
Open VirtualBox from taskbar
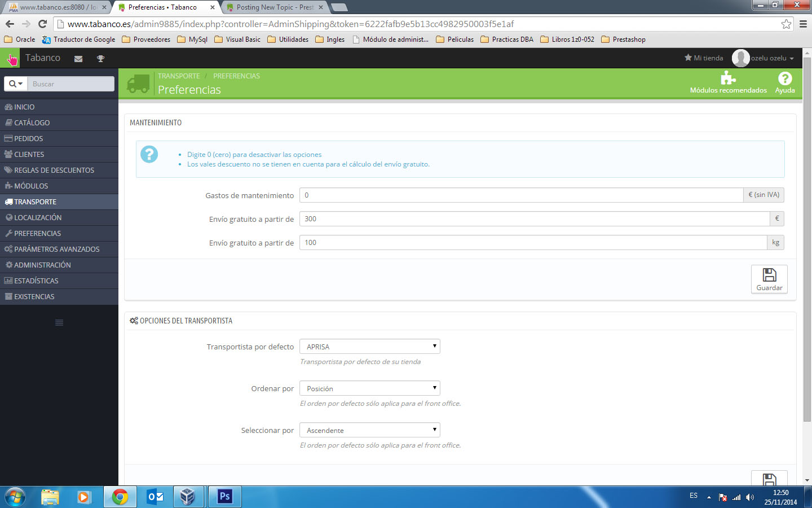pos(188,497)
